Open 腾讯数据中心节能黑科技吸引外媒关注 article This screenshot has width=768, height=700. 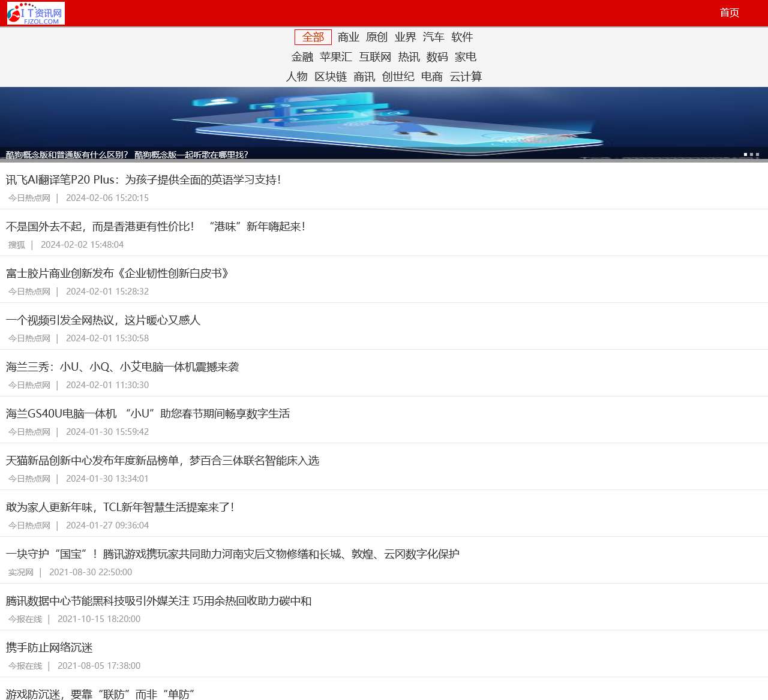click(x=159, y=601)
